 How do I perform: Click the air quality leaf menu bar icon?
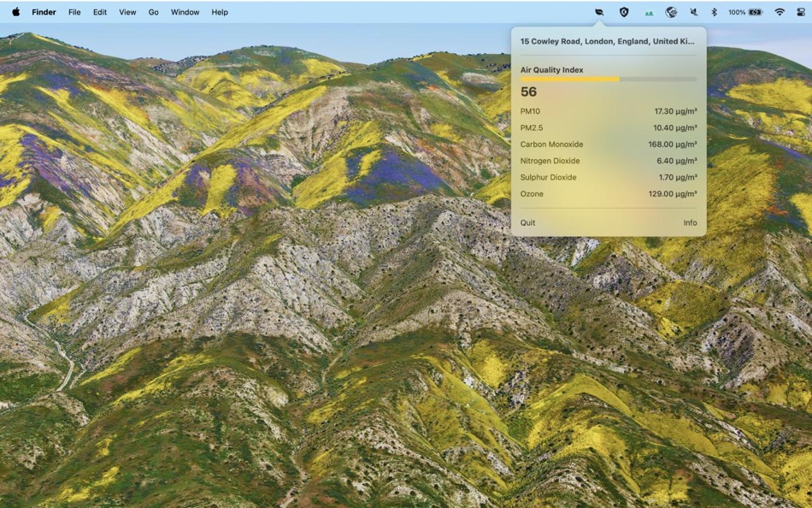coord(599,12)
